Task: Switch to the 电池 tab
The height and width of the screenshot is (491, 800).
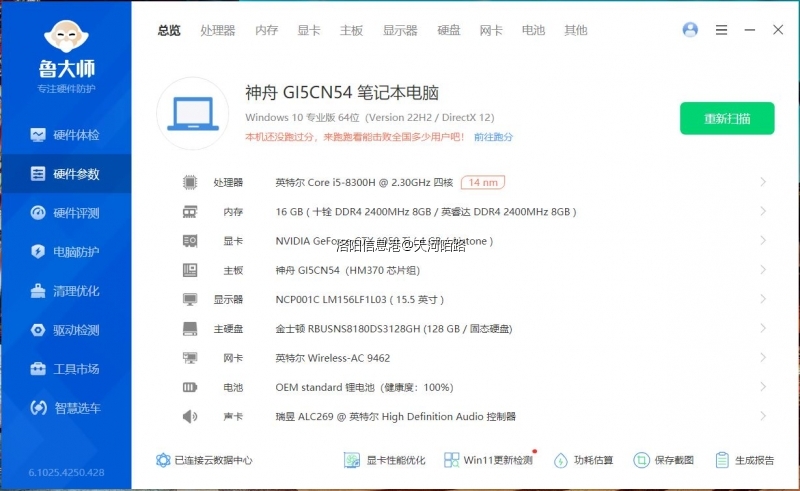Action: (x=533, y=30)
